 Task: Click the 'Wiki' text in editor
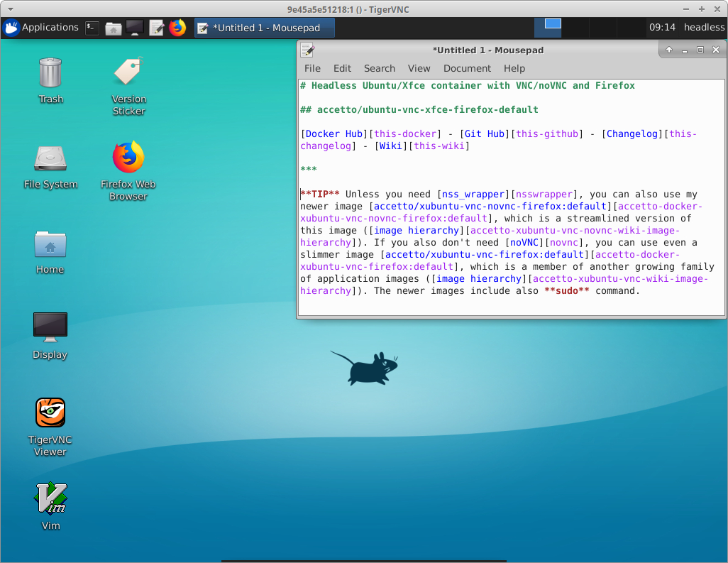390,146
